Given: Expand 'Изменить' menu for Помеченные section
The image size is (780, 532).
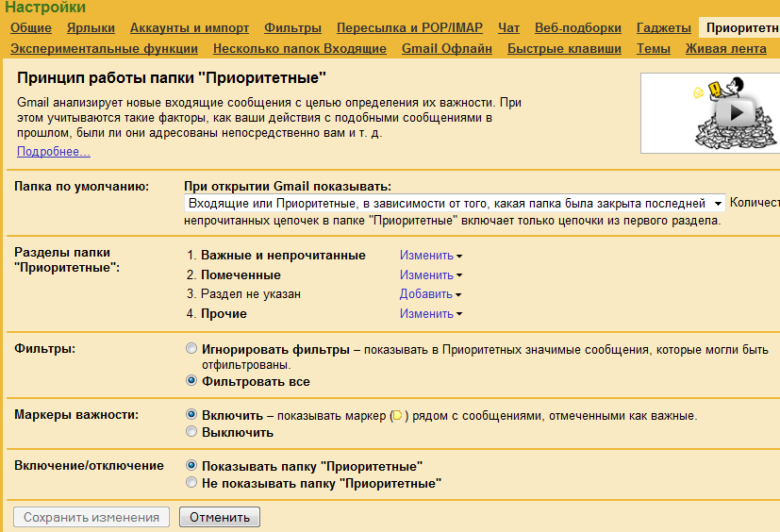Looking at the screenshot, I should (431, 275).
